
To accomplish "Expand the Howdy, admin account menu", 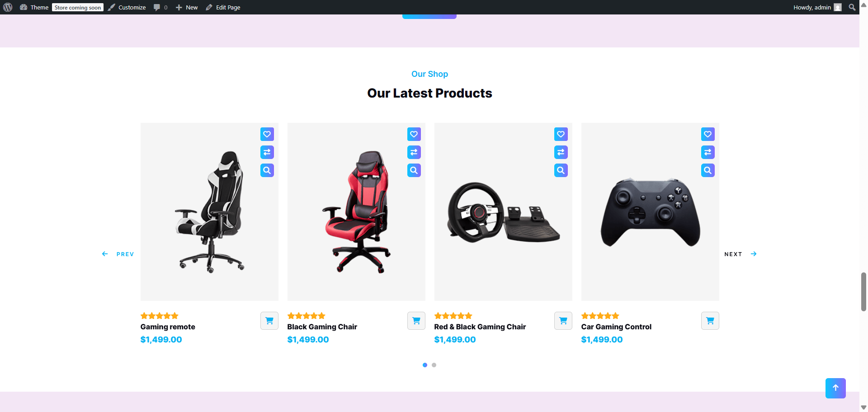I will [x=817, y=7].
